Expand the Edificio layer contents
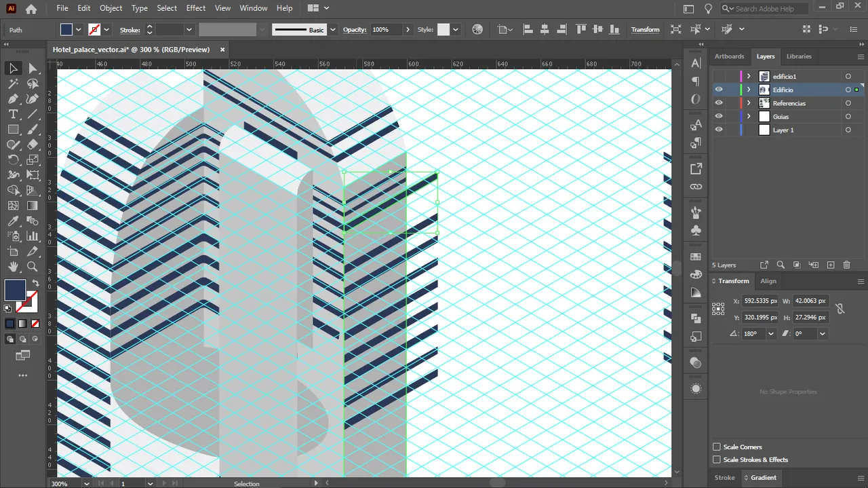Viewport: 868px width, 488px height. click(x=749, y=90)
